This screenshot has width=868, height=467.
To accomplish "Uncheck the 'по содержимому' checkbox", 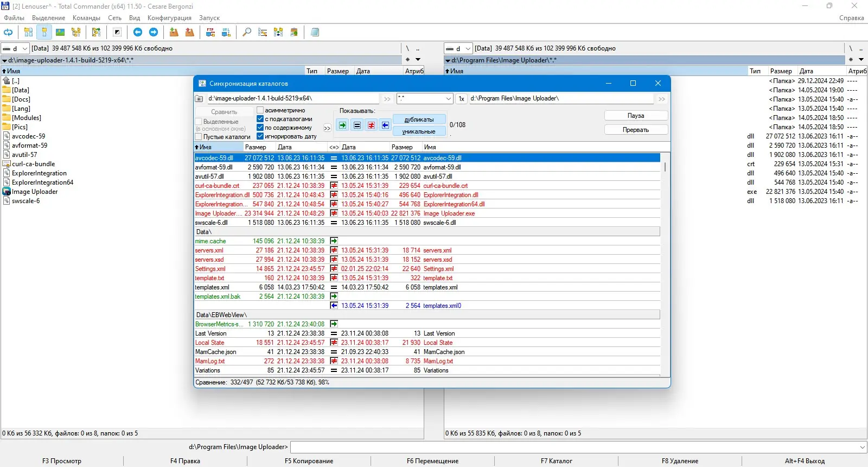I will pyautogui.click(x=260, y=128).
